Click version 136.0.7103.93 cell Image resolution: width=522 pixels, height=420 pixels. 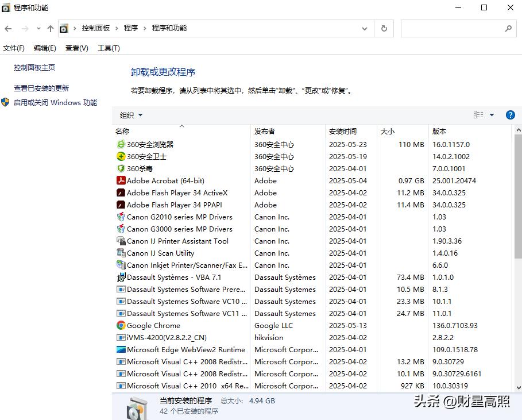click(x=455, y=325)
